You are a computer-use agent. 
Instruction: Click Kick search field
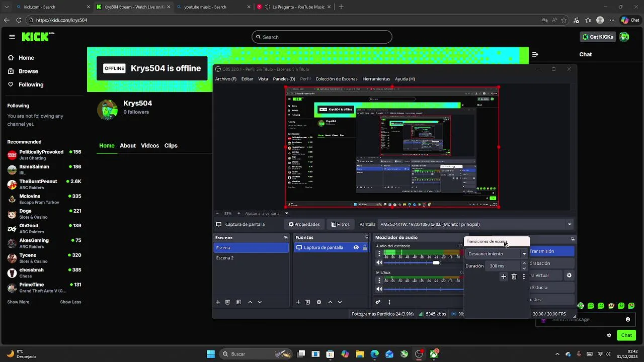[322, 37]
